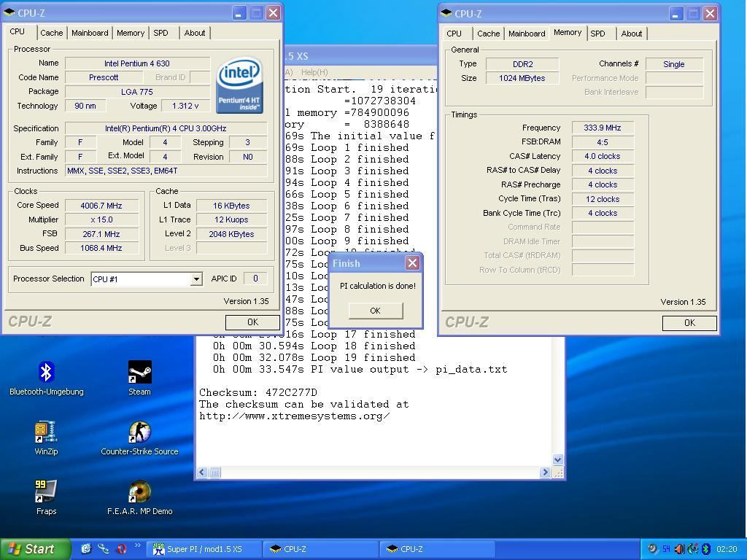Open About tab in right CPU-Z window
This screenshot has height=560, width=747.
point(631,34)
